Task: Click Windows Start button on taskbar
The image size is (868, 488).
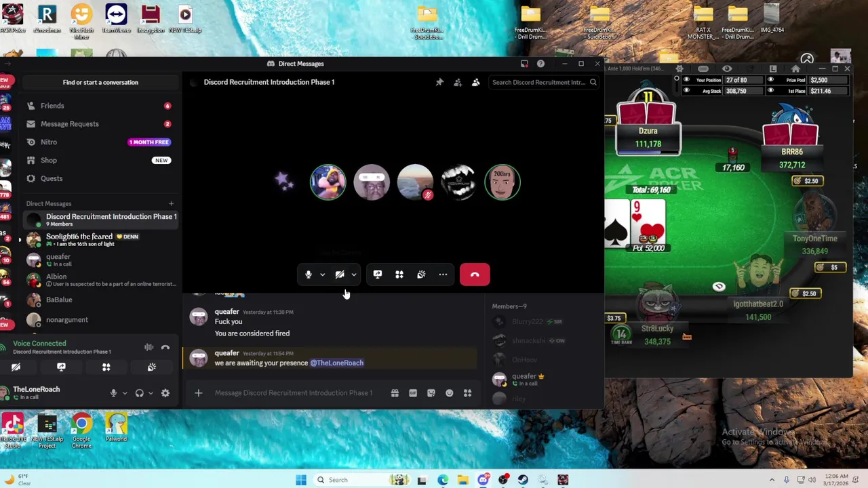Action: 301,480
